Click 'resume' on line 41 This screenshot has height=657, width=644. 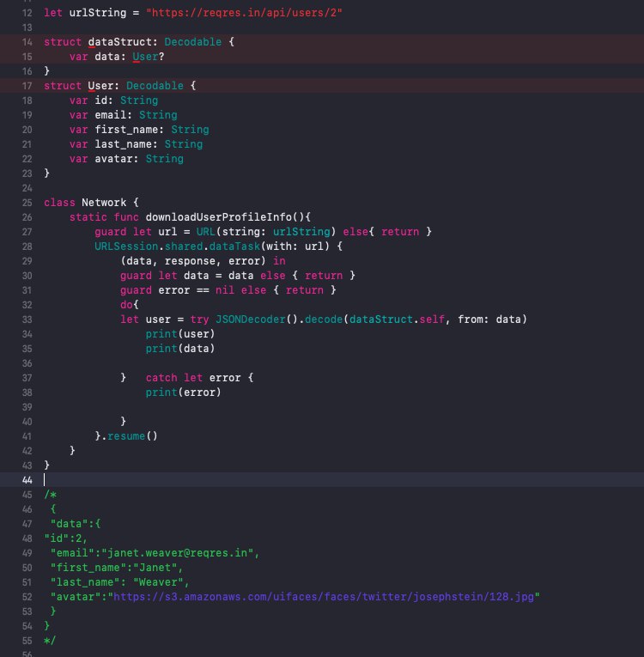(126, 436)
